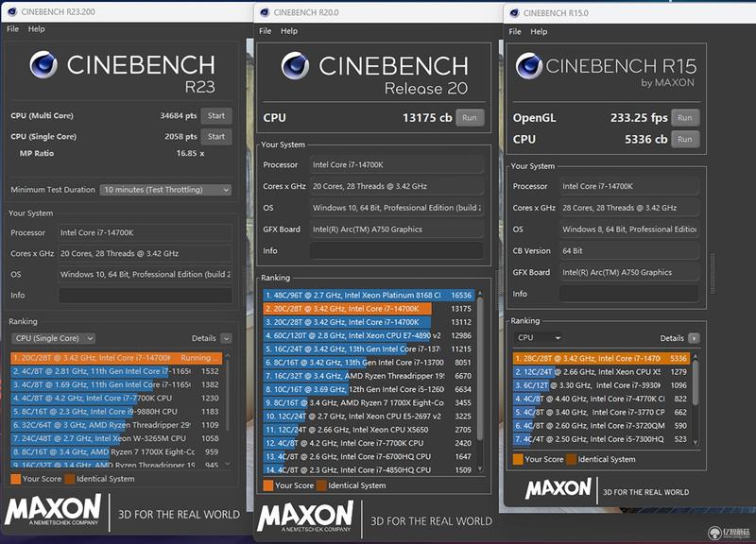Click the R23 multi core score '34684 pts'
Screen dimensions: 756x544
pyautogui.click(x=179, y=115)
